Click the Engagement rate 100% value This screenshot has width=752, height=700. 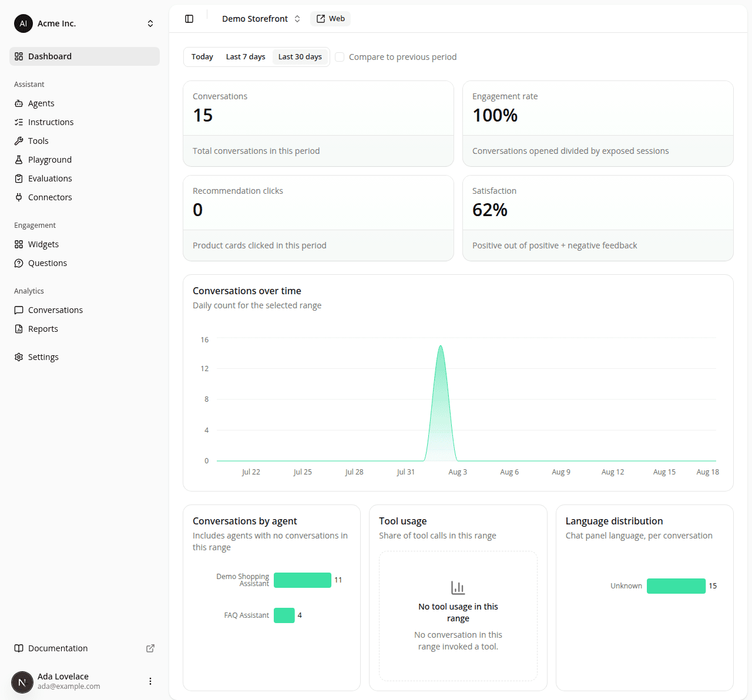click(x=495, y=115)
